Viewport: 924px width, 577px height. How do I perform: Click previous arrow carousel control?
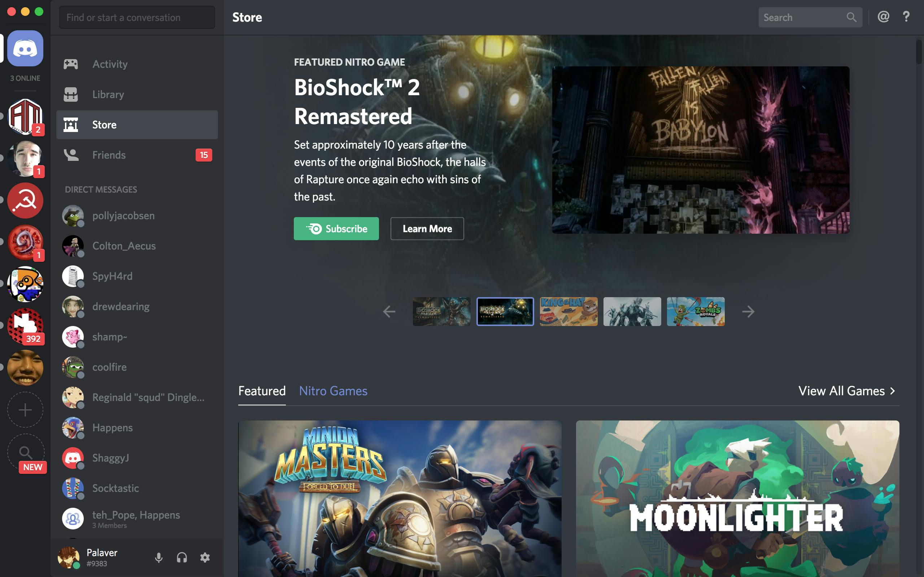[389, 312]
